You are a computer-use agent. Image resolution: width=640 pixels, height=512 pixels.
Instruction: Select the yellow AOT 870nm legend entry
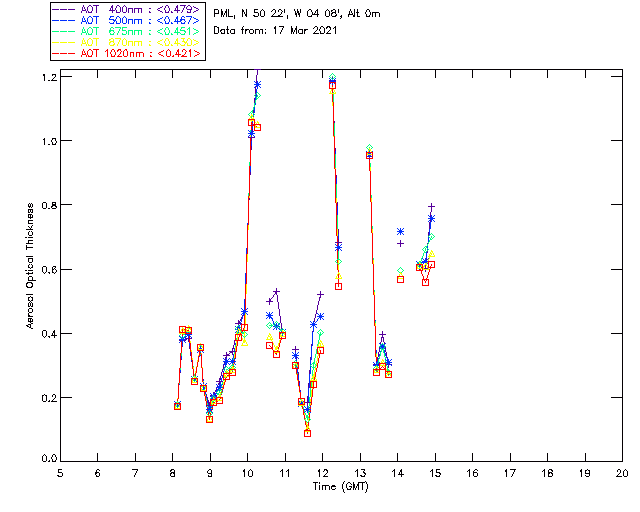pos(128,42)
